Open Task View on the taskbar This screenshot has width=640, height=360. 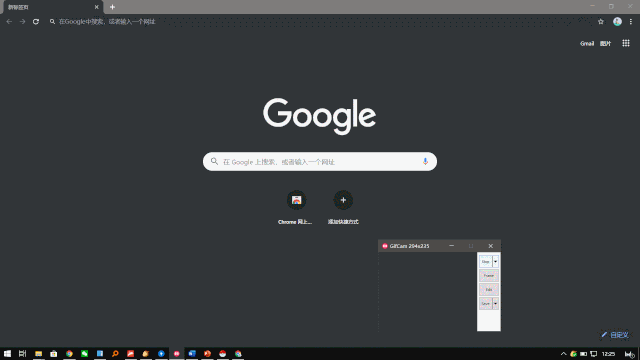click(22, 353)
